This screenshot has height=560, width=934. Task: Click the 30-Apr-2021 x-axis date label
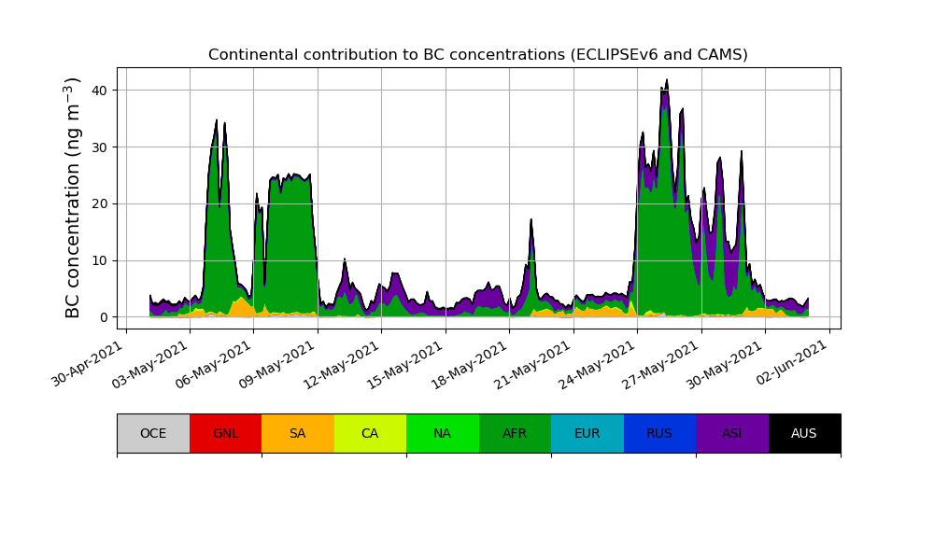(x=87, y=364)
